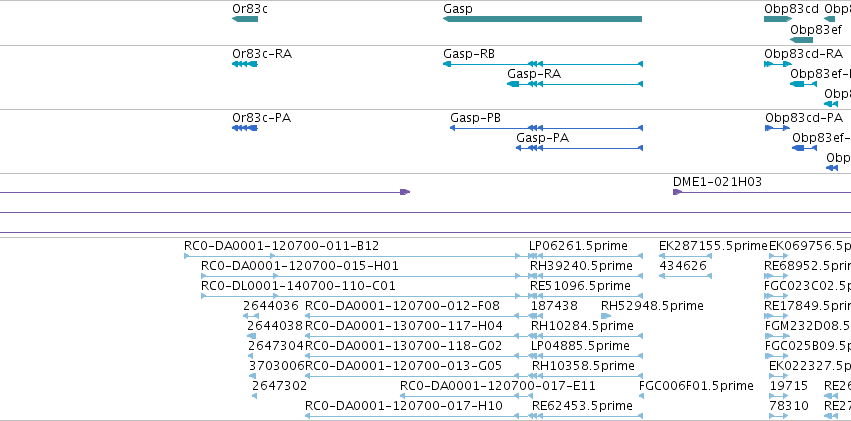Viewport: 851px width, 421px height.
Task: Select the Gasp-RA transcript label
Action: [534, 74]
